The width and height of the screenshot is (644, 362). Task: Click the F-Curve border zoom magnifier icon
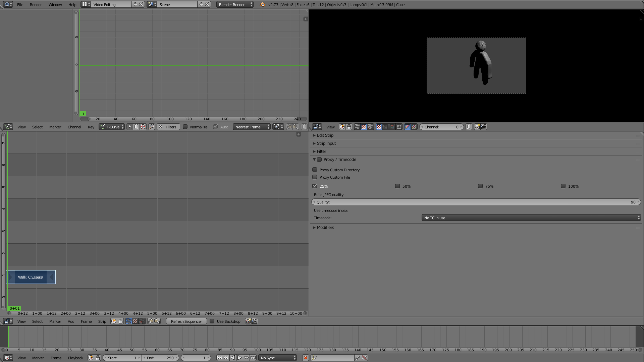152,127
